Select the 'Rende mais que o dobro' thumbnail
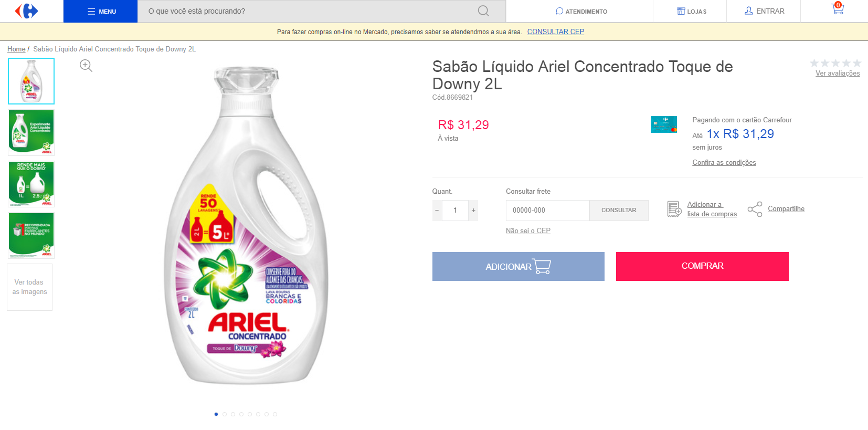 [31, 184]
